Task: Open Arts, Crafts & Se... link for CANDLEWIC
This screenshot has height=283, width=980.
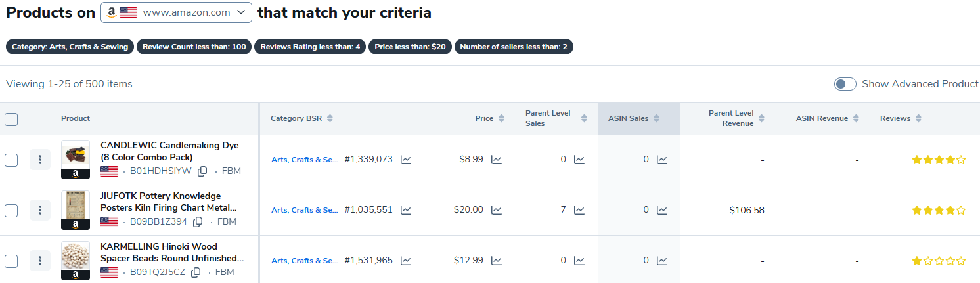Action: click(305, 160)
